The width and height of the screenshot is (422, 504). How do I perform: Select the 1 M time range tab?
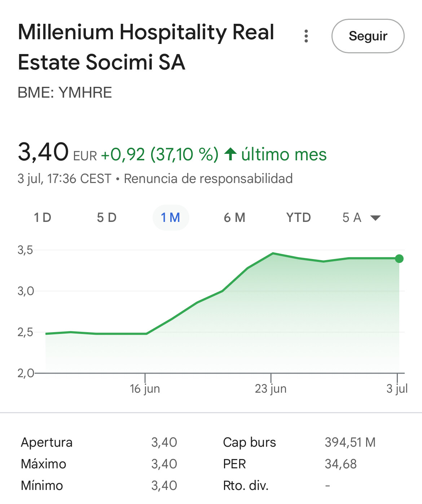point(171,218)
